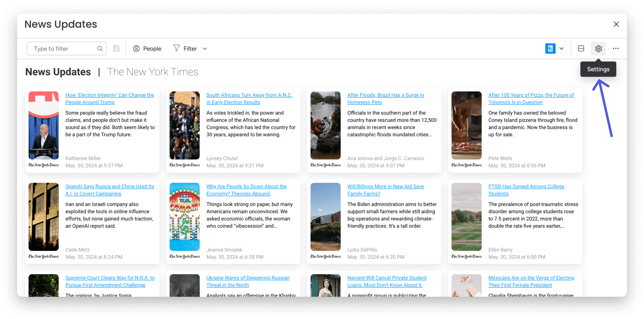Click the bold 'News Updates' widget heading
Image resolution: width=644 pixels, height=319 pixels.
coord(58,72)
